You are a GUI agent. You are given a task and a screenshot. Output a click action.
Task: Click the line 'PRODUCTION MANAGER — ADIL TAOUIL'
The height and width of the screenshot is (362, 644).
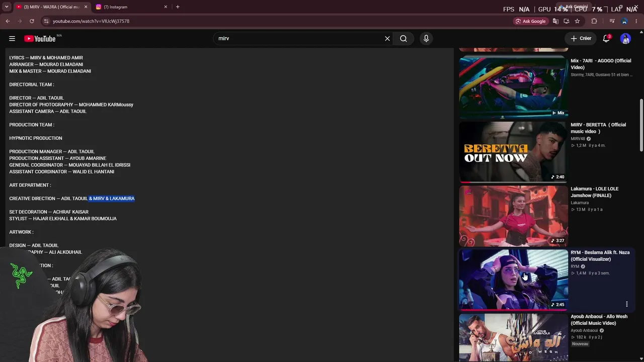(x=52, y=152)
